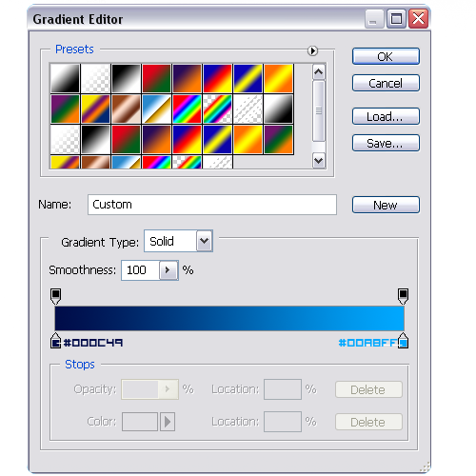Click the Save... button
The image size is (476, 476).
tap(386, 143)
